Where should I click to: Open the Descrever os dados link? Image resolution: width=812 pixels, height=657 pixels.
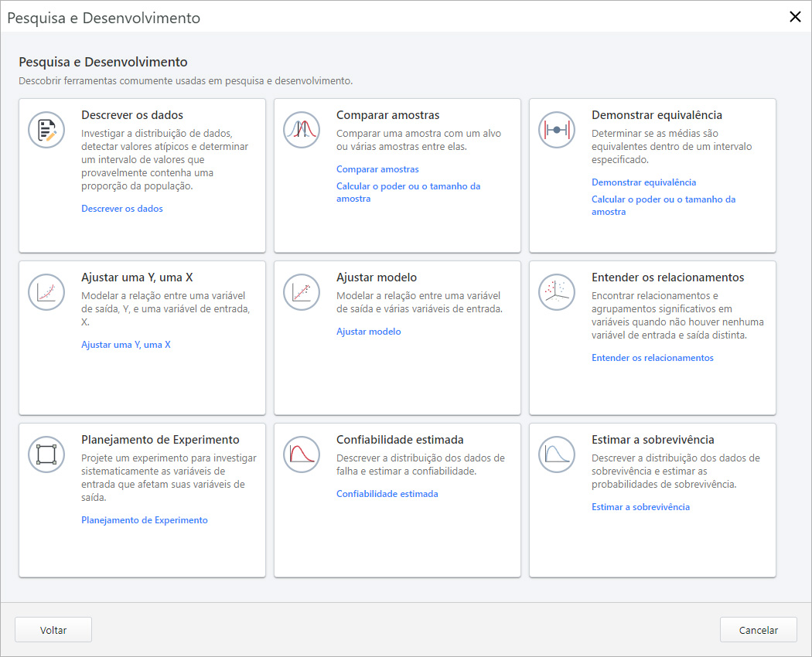coord(122,209)
